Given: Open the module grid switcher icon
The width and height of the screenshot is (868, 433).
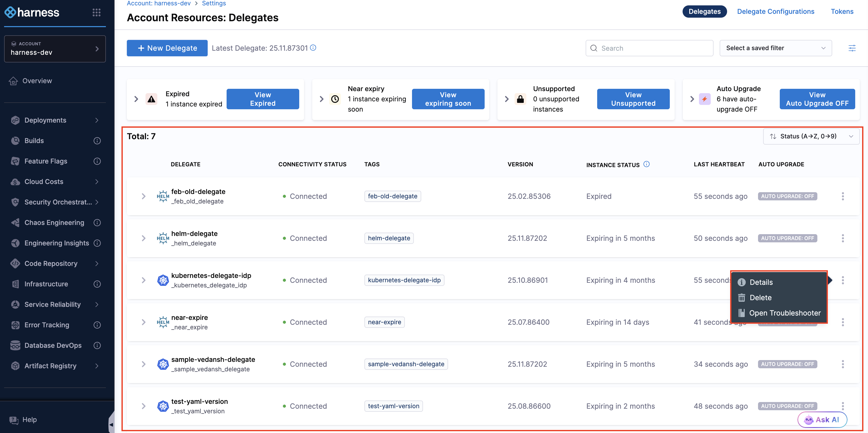Looking at the screenshot, I should tap(96, 13).
